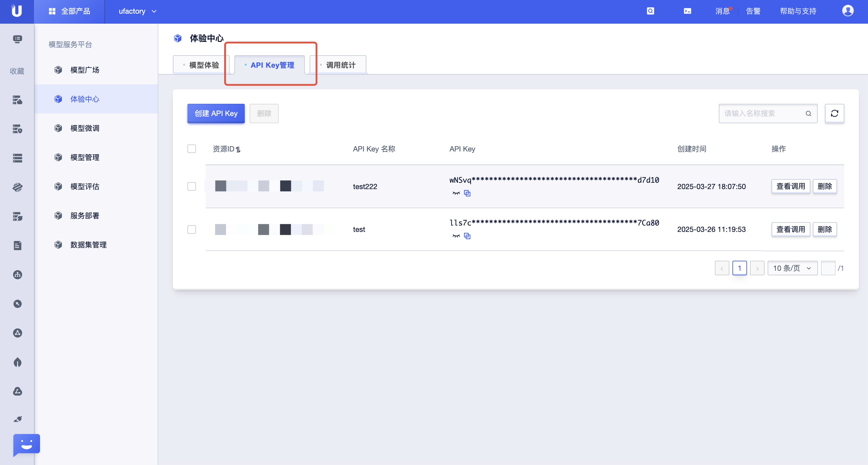Reveal the hidden test222 API key
868x465 pixels.
point(456,193)
